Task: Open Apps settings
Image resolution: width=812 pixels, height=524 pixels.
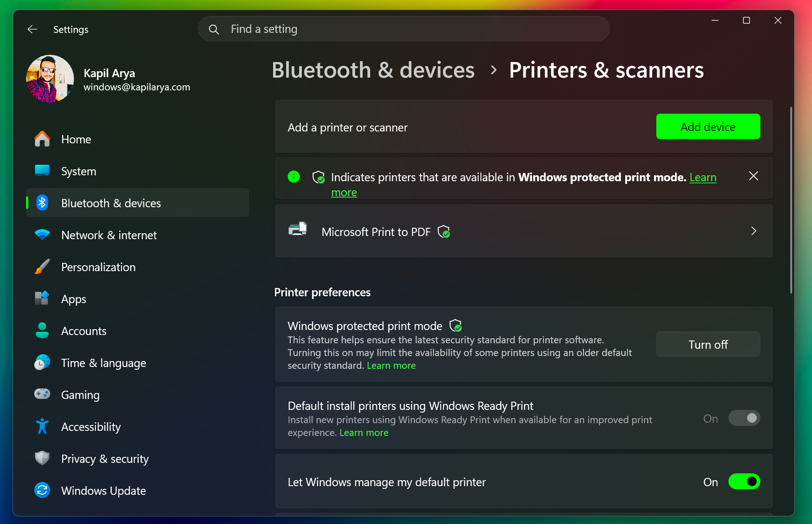Action: tap(137, 299)
